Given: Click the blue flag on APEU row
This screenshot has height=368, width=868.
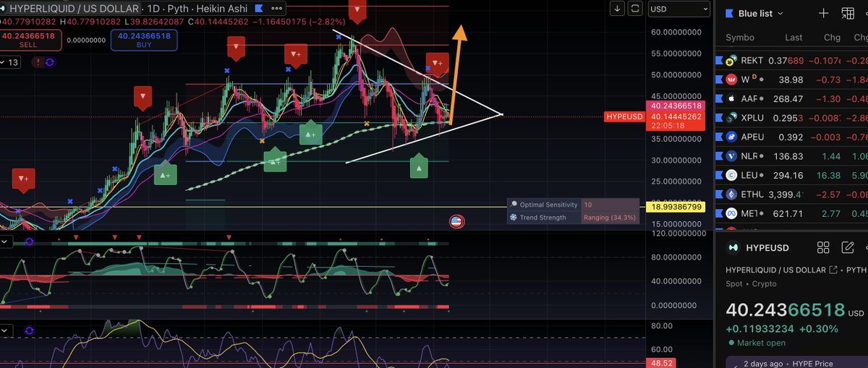Looking at the screenshot, I should [719, 137].
